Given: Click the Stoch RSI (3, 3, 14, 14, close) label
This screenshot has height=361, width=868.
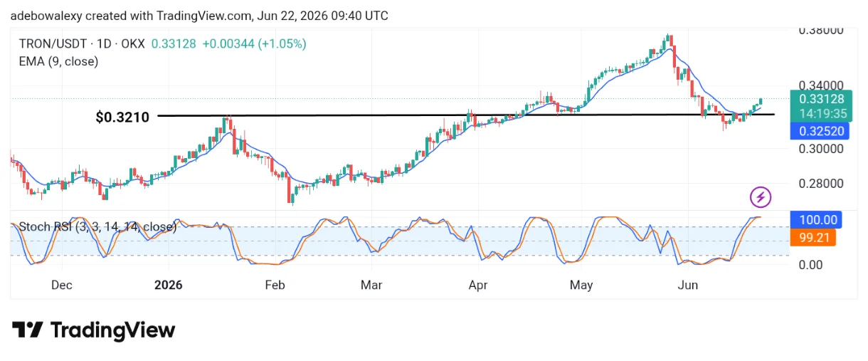Looking at the screenshot, I should click(x=97, y=227).
